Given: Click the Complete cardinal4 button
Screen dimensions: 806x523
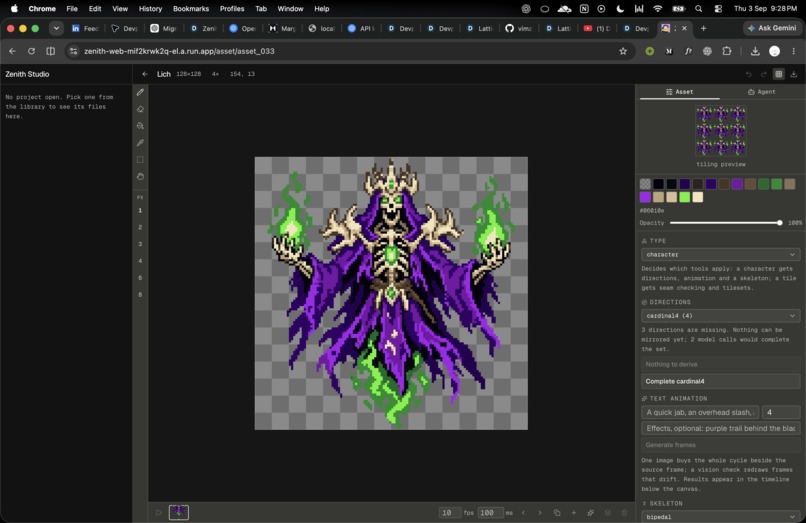Looking at the screenshot, I should (721, 381).
